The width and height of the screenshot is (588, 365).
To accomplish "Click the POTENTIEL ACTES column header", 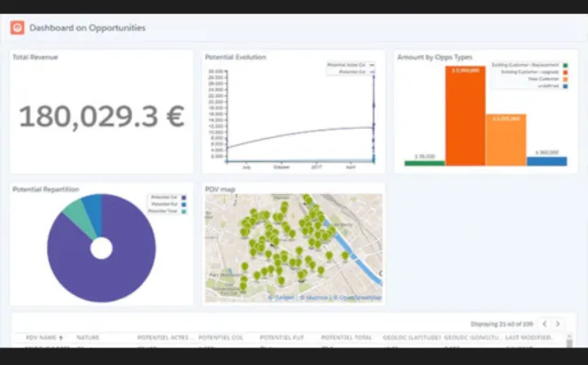I will 165,337.
